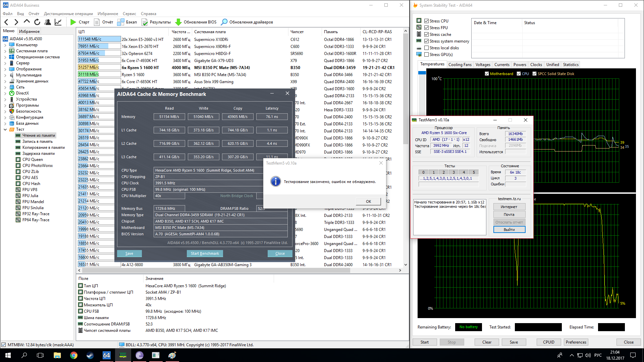The image size is (644, 362).
Task: Open Steam from the Windows taskbar
Action: [90, 355]
